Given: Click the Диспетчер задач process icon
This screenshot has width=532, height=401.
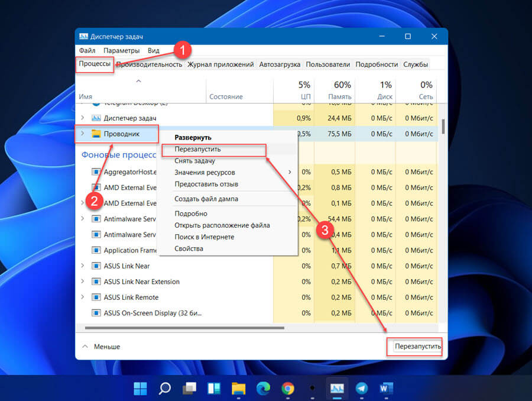Looking at the screenshot, I should click(x=96, y=118).
